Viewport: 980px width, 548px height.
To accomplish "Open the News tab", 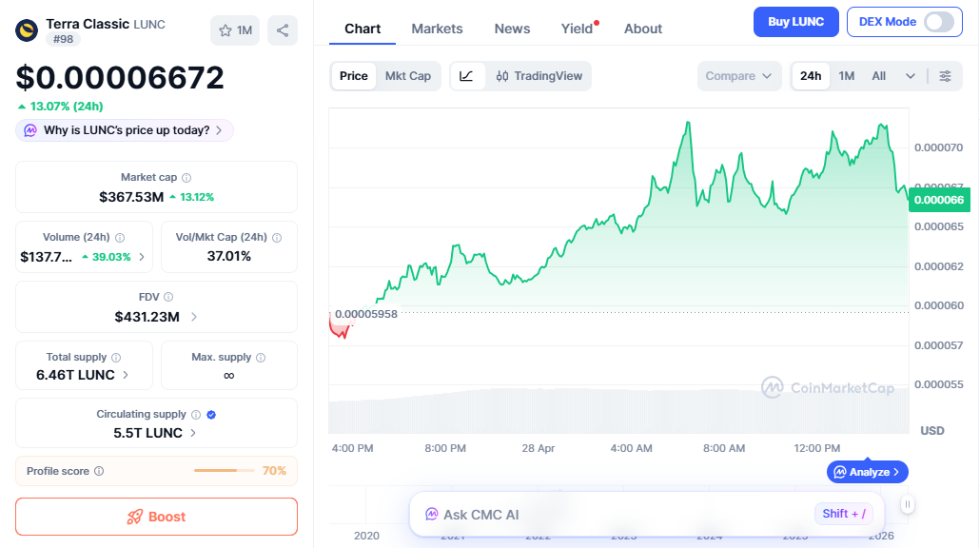I will (512, 29).
